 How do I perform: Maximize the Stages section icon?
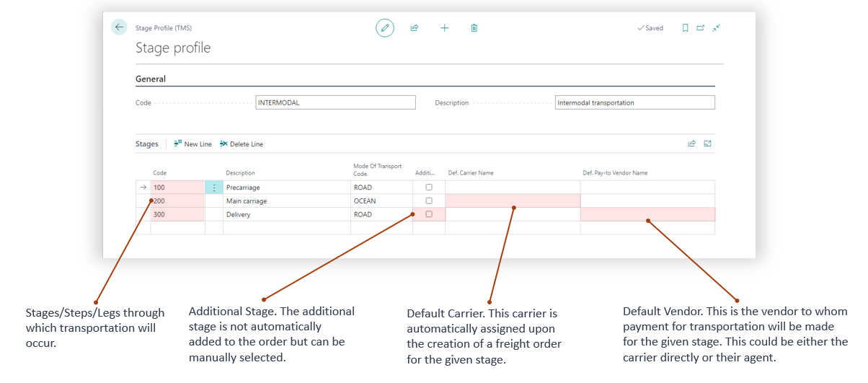click(x=707, y=144)
